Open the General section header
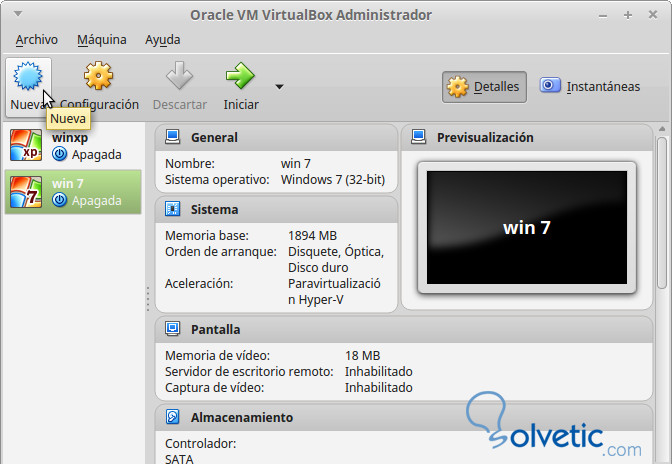This screenshot has width=672, height=464. tap(276, 138)
